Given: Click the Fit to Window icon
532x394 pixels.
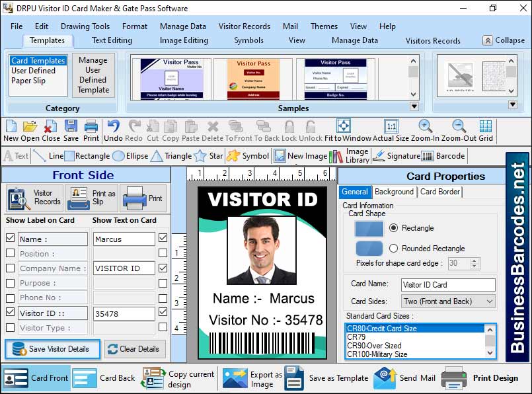Looking at the screenshot, I should click(x=343, y=127).
